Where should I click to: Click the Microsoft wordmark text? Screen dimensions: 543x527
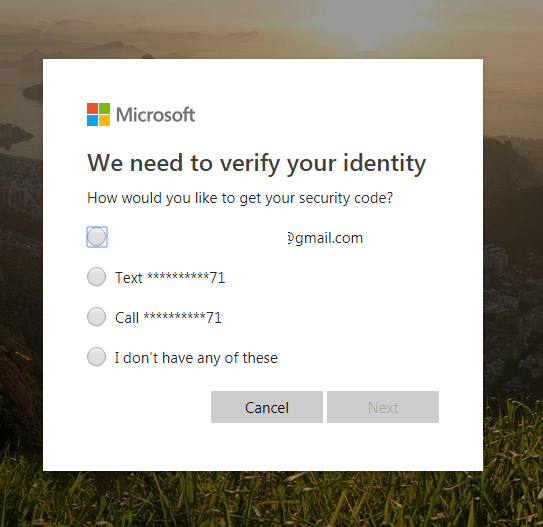(155, 115)
